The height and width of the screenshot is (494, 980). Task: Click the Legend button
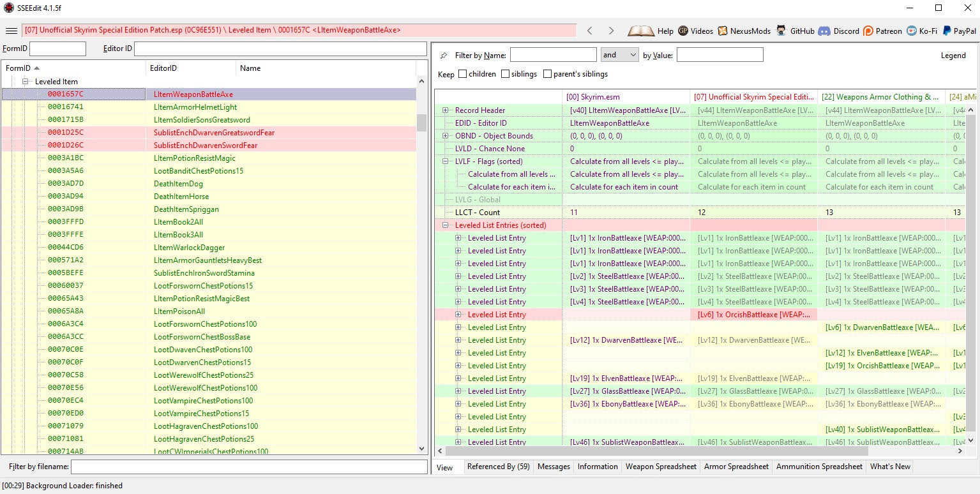pyautogui.click(x=953, y=56)
